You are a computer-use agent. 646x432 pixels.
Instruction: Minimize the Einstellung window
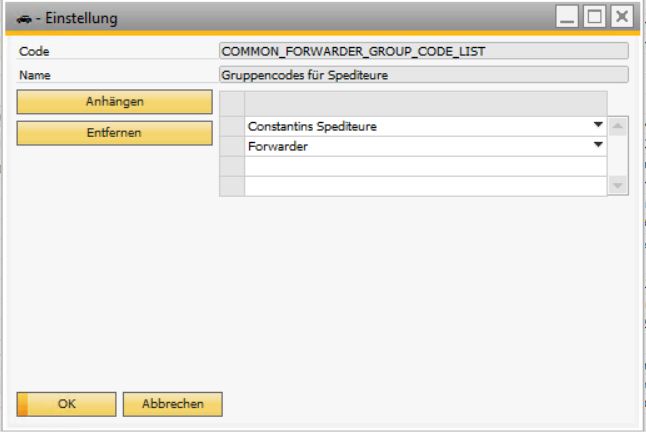(567, 17)
